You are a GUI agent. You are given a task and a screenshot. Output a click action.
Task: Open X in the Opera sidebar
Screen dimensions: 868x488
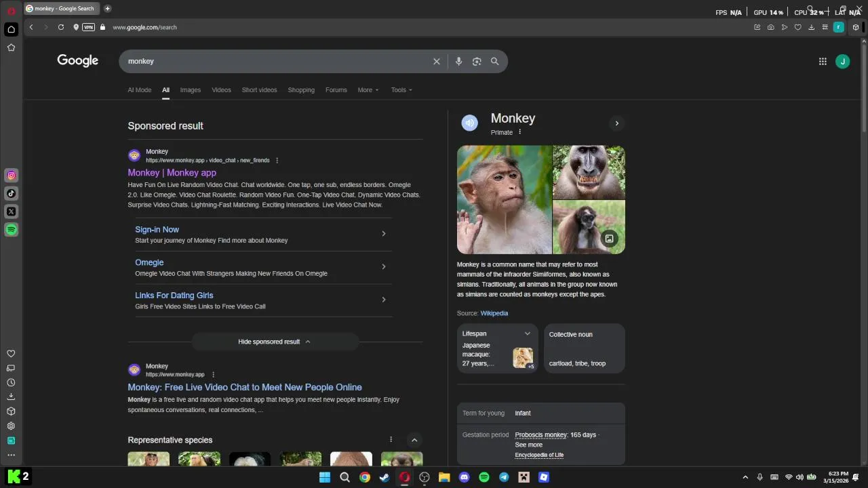click(x=12, y=211)
